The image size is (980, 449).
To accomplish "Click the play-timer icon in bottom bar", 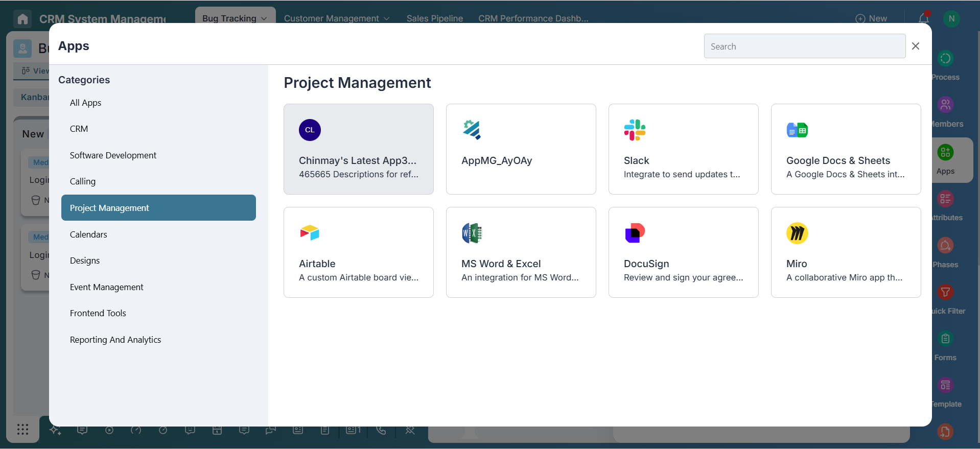I will click(109, 430).
